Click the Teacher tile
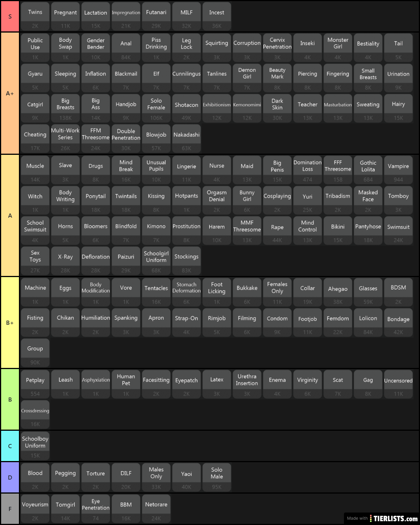 [308, 108]
